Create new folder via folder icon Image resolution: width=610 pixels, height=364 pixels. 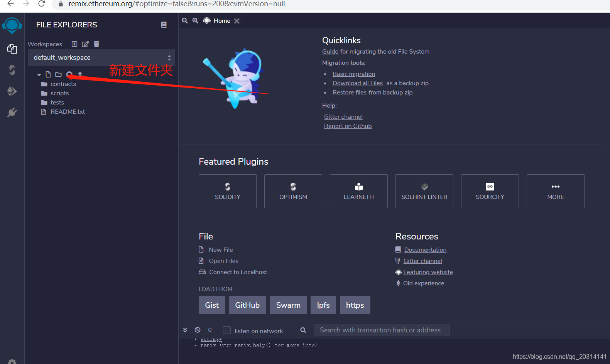tap(58, 74)
